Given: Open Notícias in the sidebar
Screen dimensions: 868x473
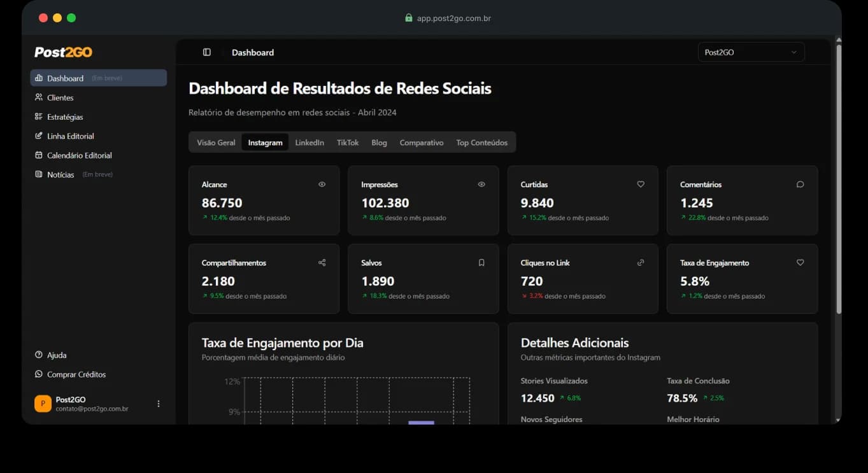Looking at the screenshot, I should [99, 174].
